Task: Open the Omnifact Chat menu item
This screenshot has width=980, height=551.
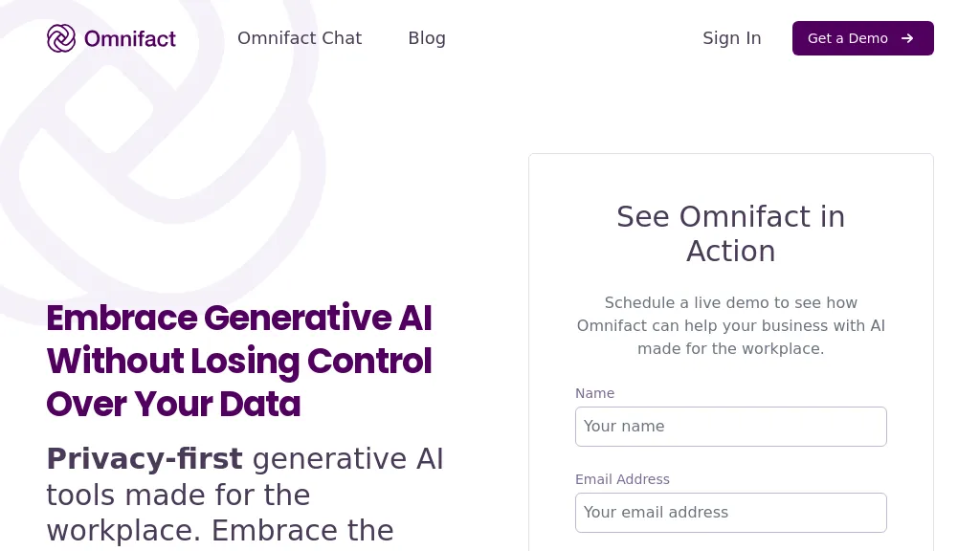Action: [300, 38]
